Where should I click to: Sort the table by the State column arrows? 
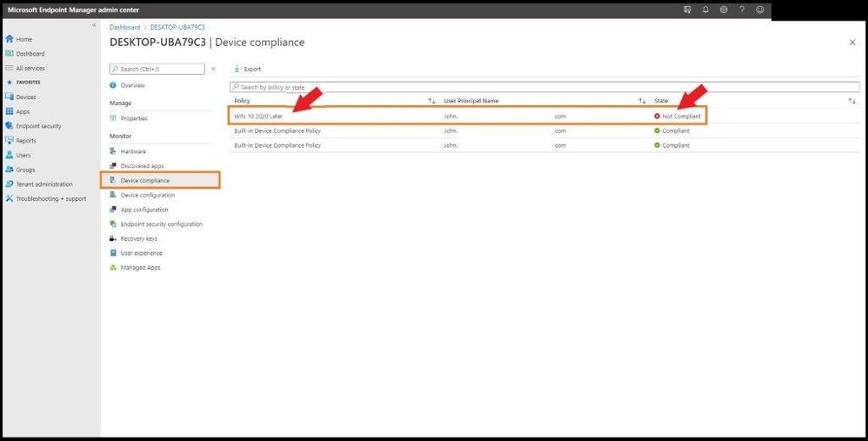(x=851, y=101)
